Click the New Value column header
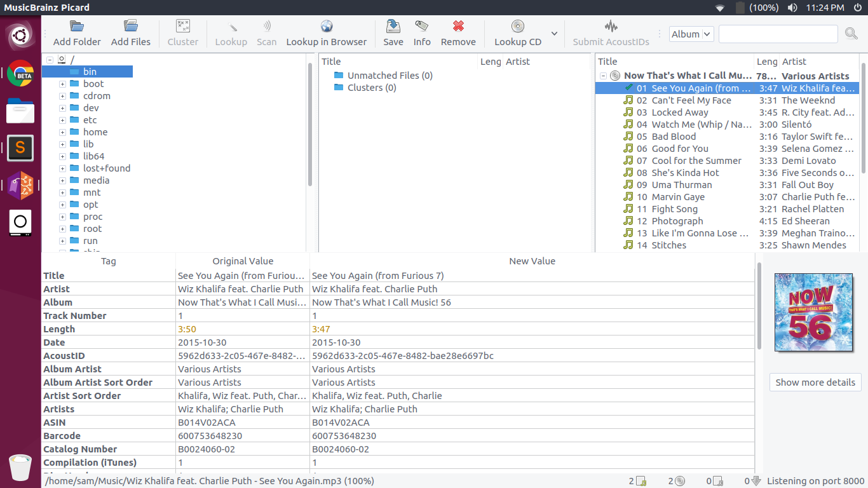Image resolution: width=868 pixels, height=488 pixels. pyautogui.click(x=532, y=261)
